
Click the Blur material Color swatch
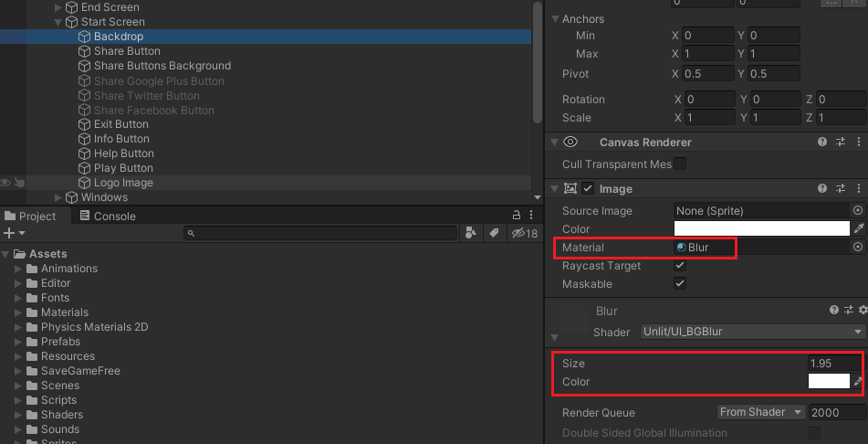click(829, 381)
